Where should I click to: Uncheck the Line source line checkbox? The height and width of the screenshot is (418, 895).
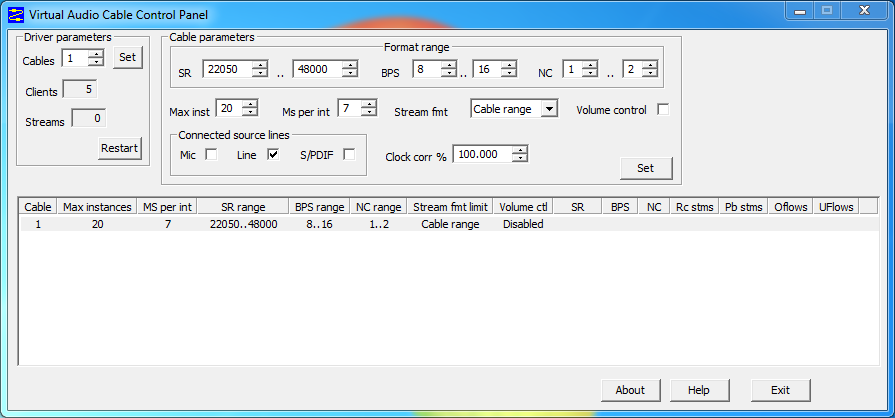273,155
